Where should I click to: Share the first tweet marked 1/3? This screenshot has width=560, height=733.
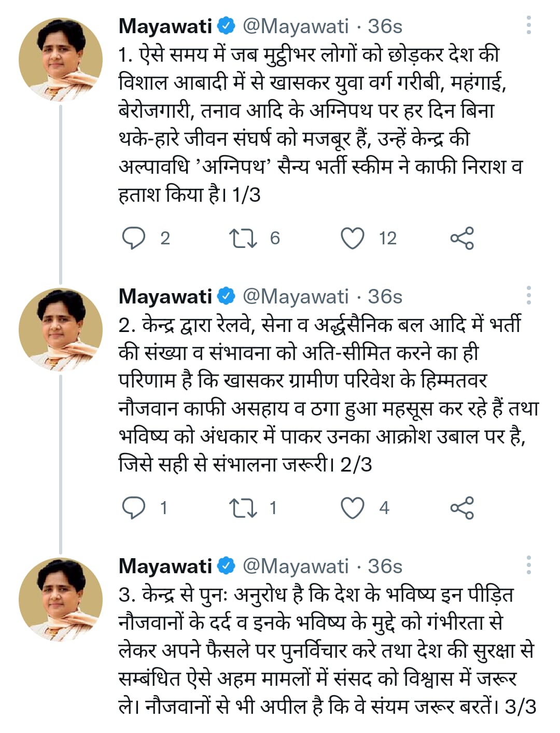(x=462, y=238)
